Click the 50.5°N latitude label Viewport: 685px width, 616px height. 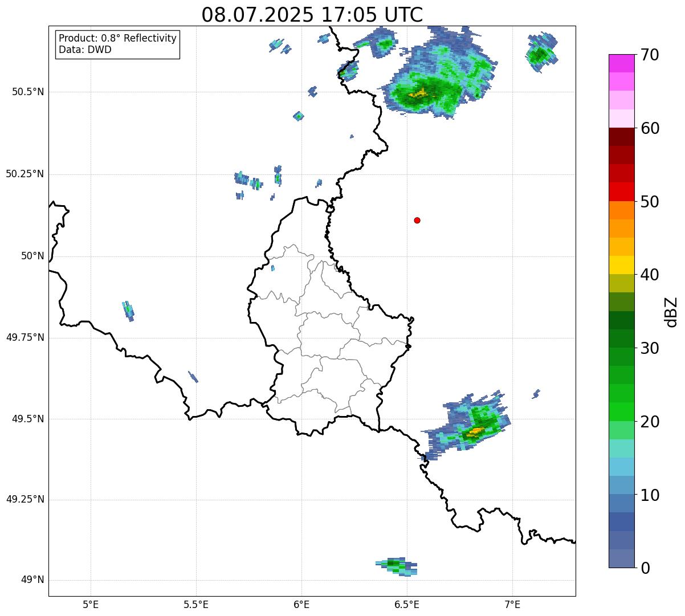pyautogui.click(x=28, y=92)
